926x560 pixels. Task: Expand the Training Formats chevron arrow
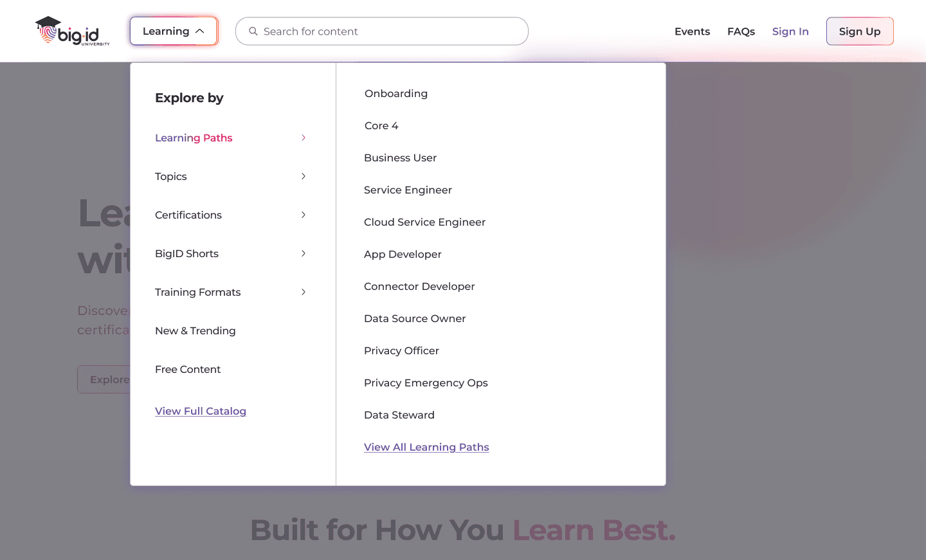pyautogui.click(x=304, y=292)
